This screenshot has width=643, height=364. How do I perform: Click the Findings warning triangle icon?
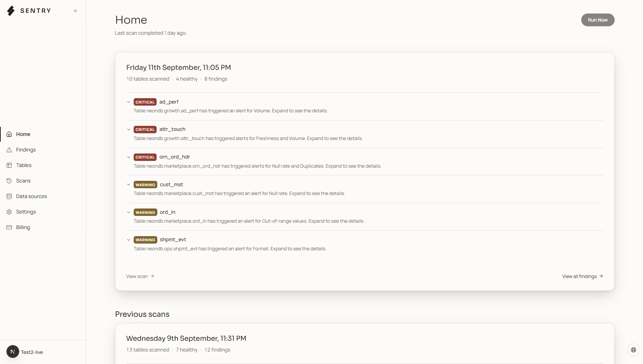tap(9, 150)
